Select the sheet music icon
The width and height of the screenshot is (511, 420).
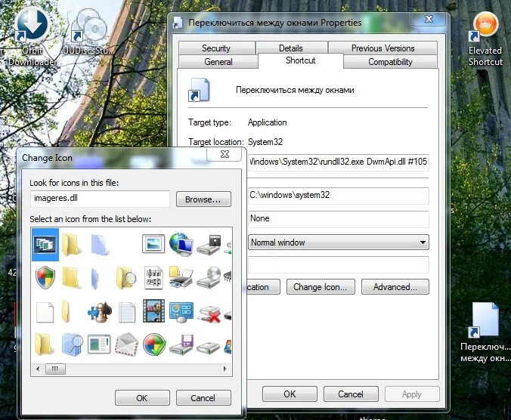point(153,278)
